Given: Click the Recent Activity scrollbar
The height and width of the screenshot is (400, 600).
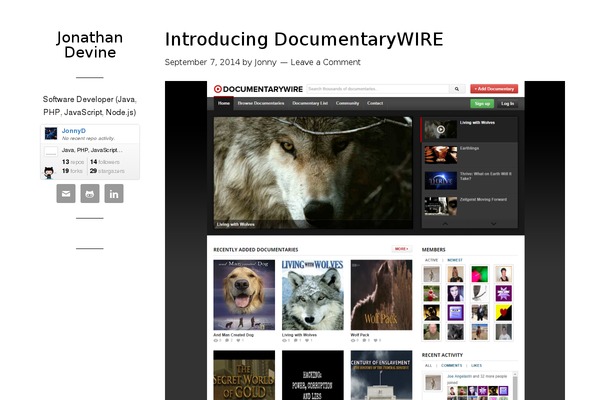Looking at the screenshot, I should [515, 386].
